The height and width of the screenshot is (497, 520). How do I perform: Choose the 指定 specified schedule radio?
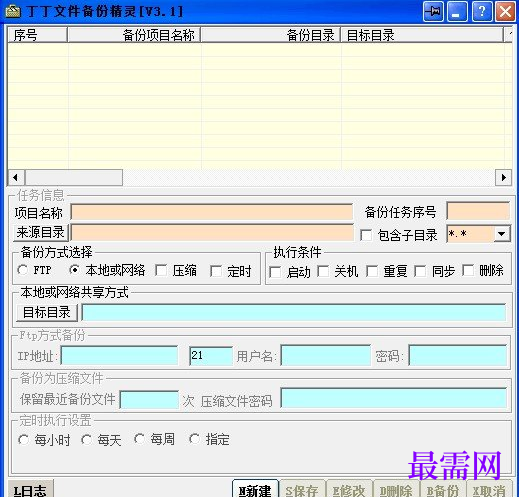[194, 439]
